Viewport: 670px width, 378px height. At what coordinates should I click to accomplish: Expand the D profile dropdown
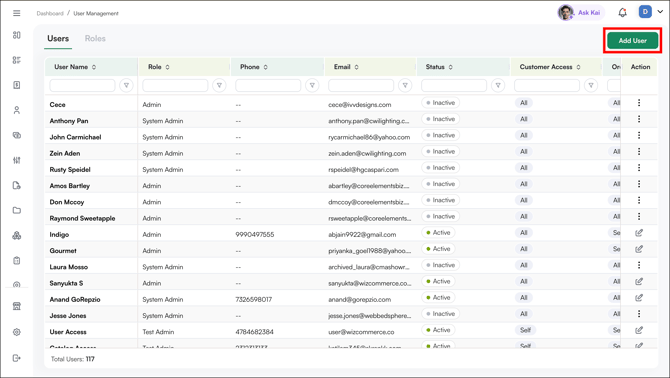pyautogui.click(x=660, y=12)
